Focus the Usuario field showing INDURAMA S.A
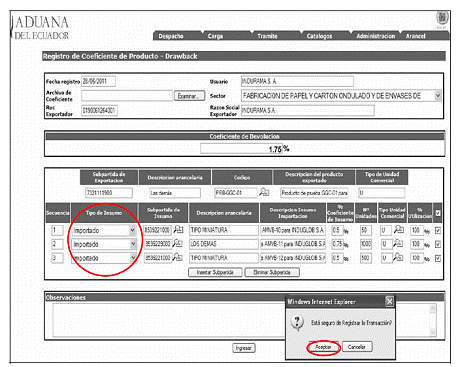This screenshot has height=367, width=460. click(297, 81)
